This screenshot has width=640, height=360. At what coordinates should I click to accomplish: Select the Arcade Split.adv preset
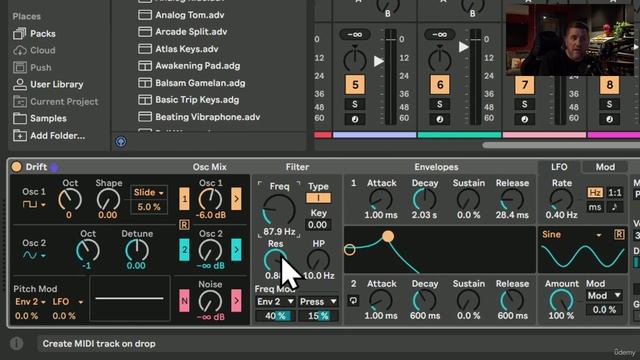click(x=182, y=31)
